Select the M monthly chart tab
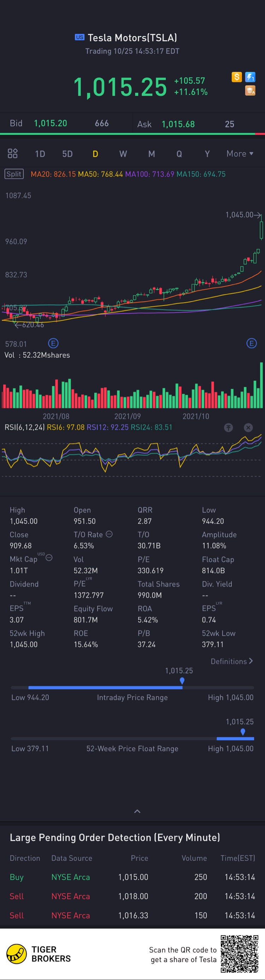This screenshot has height=980, width=265. coord(151,154)
